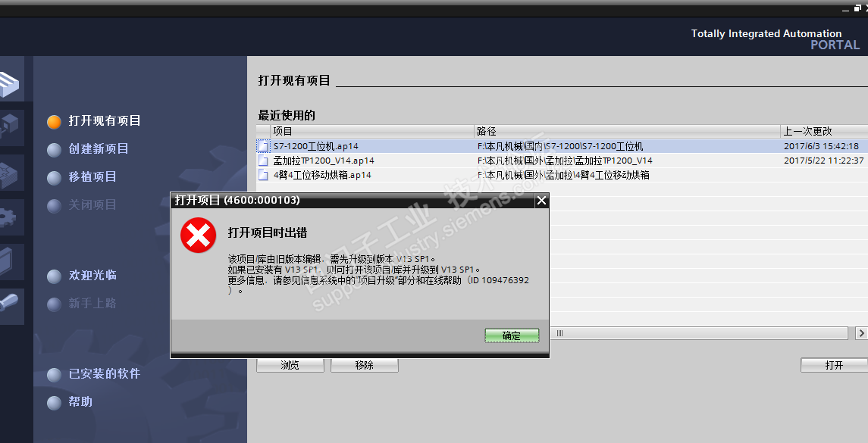This screenshot has height=443, width=868.
Task: Select 移植项目 in portal menu
Action: pos(92,177)
